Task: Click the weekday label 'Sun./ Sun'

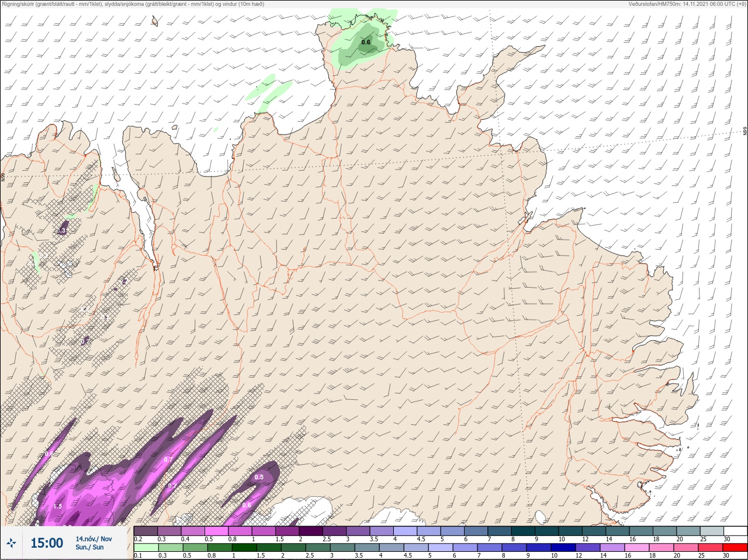Action: point(89,548)
